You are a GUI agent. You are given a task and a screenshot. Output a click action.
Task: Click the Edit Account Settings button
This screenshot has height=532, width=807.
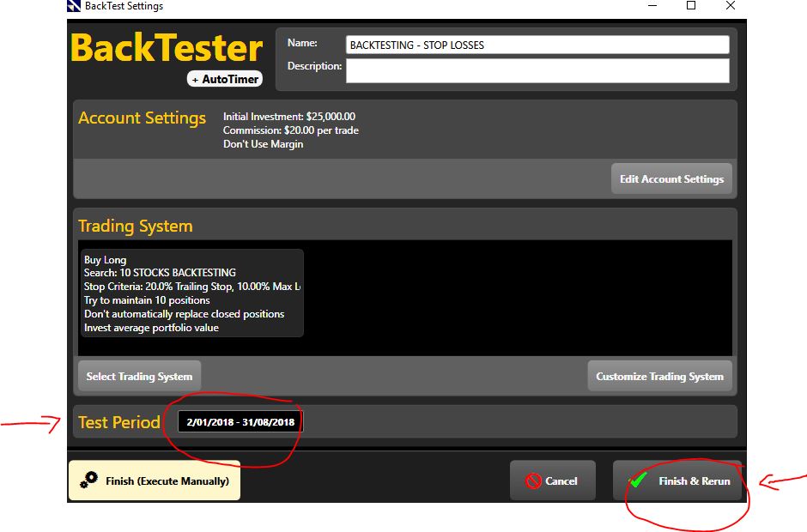pyautogui.click(x=671, y=178)
